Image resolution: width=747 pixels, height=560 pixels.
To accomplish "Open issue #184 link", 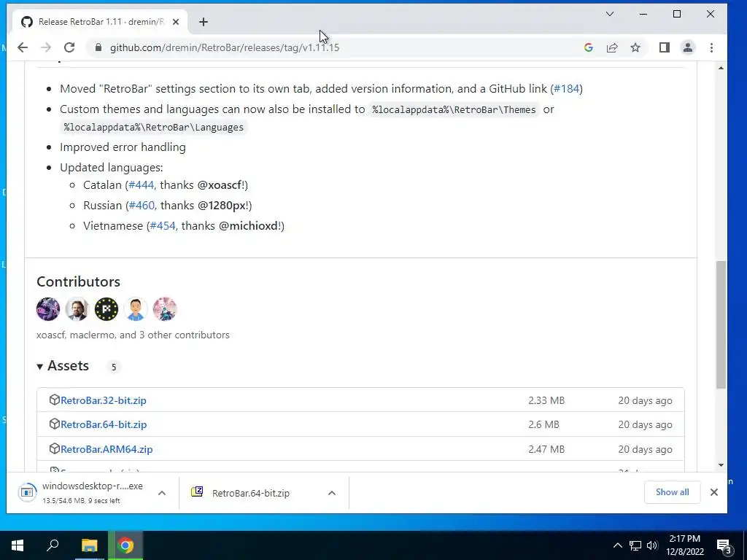I will click(566, 88).
